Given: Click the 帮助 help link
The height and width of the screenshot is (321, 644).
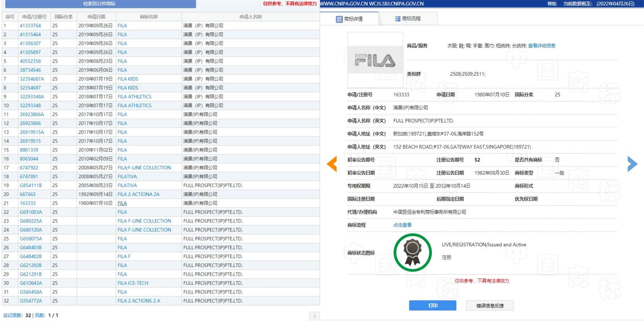Looking at the screenshot, I should click(x=552, y=4).
